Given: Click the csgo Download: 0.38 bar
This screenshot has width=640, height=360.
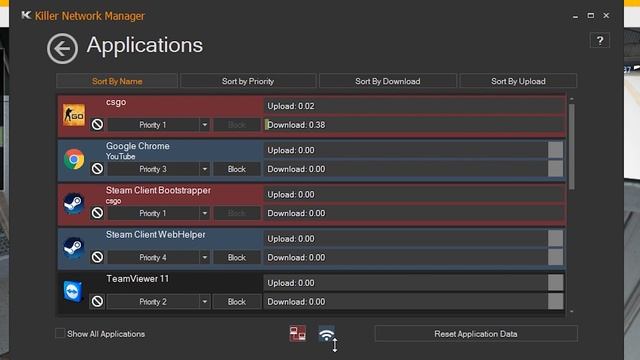Looking at the screenshot, I should [414, 125].
